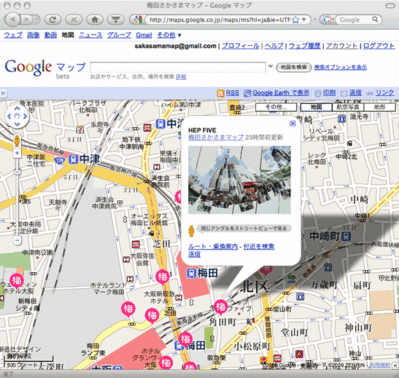Click the HEP FIVE photo thumbnail
This screenshot has width=399, height=378.
pos(240,180)
